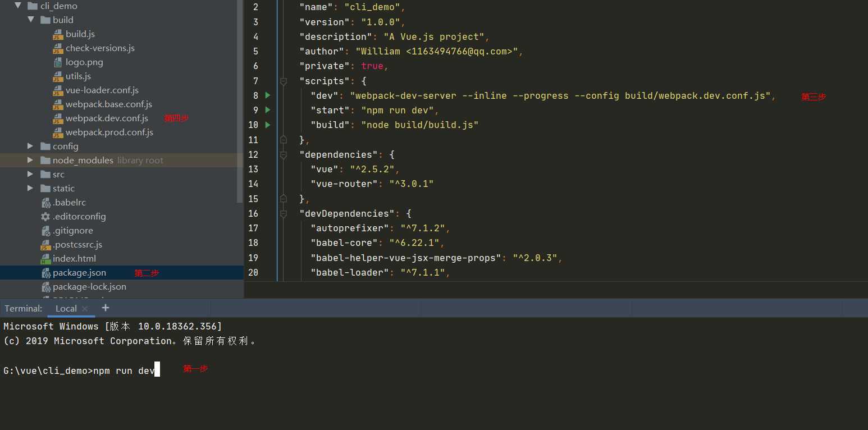Click the true value on line 6
The width and height of the screenshot is (868, 430).
point(372,66)
